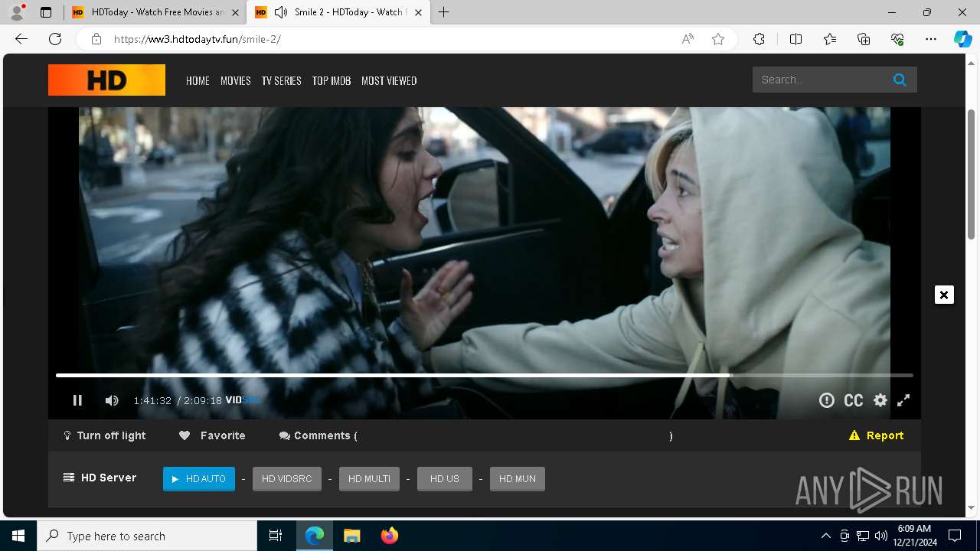Report a problem with the video

[x=877, y=435]
